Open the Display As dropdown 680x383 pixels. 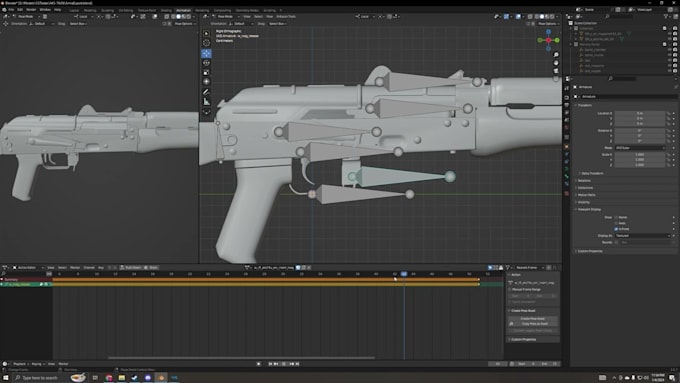(643, 236)
